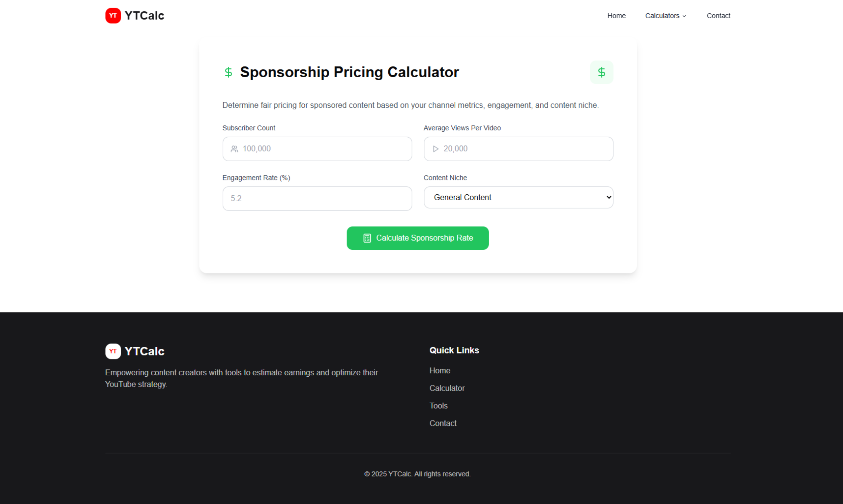
Task: Expand the Calculators menu chevron
Action: 684,16
